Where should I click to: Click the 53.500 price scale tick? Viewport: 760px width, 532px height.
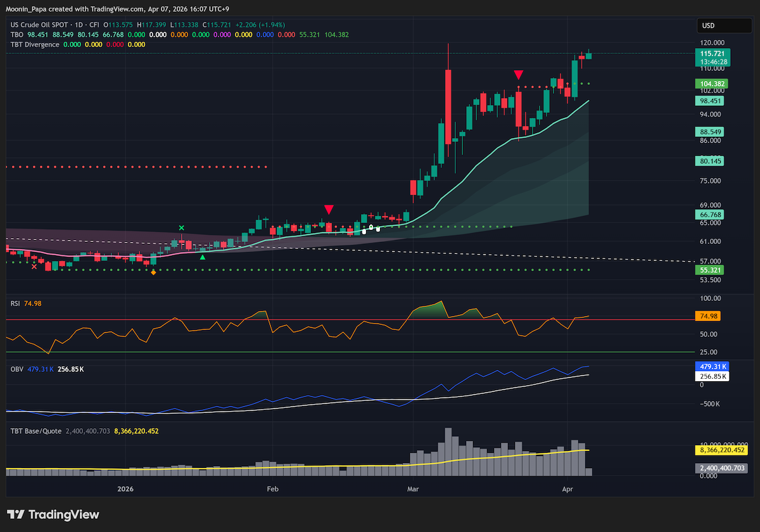pyautogui.click(x=710, y=279)
